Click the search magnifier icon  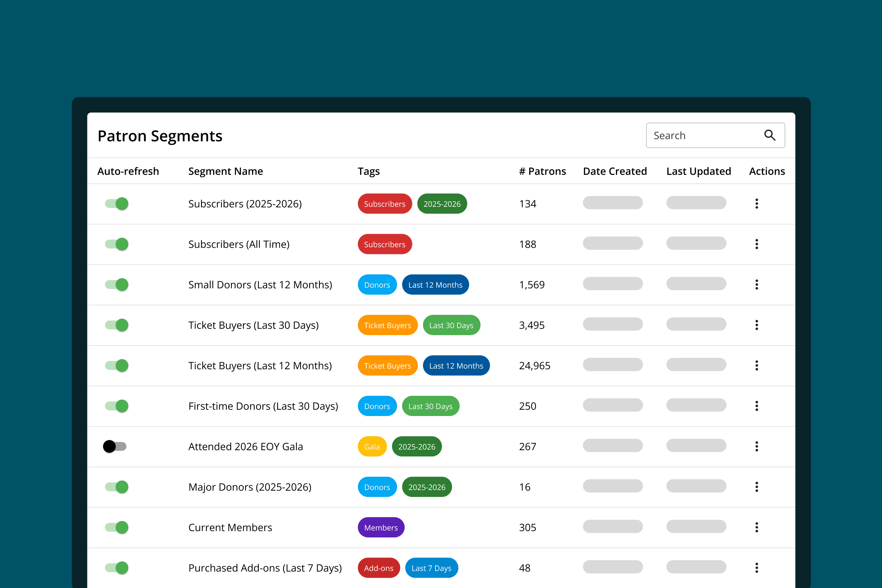pos(770,135)
